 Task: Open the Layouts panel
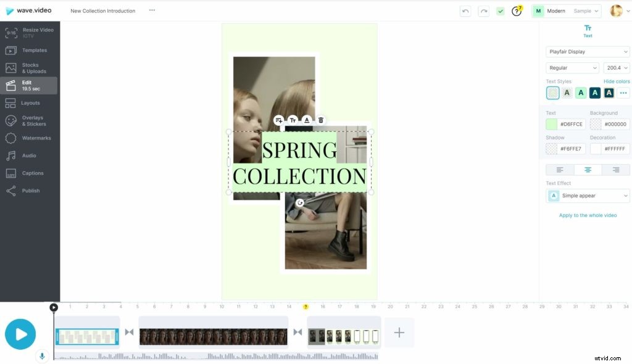pyautogui.click(x=31, y=102)
